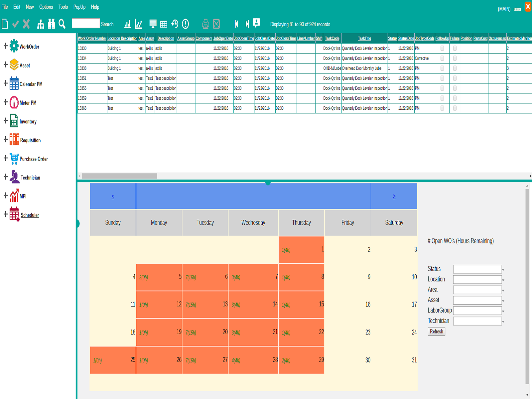532x399 pixels.
Task: Tick FollowUp checkbox for work order 13330
Action: tap(442, 48)
